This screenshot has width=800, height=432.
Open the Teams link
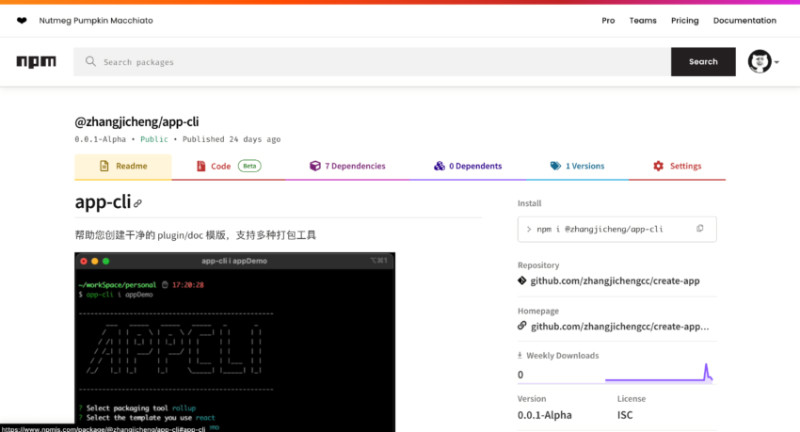pos(643,20)
